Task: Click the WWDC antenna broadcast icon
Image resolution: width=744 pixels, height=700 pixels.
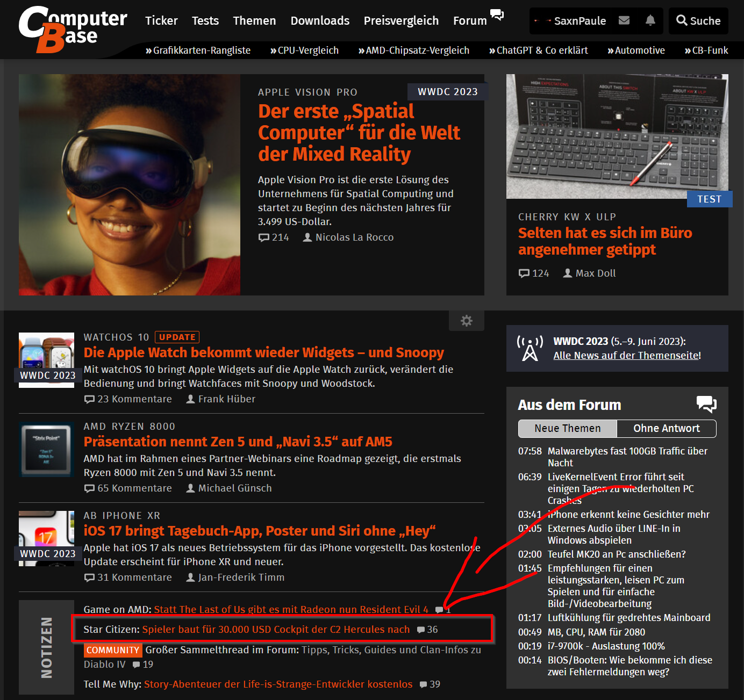Action: coord(530,348)
